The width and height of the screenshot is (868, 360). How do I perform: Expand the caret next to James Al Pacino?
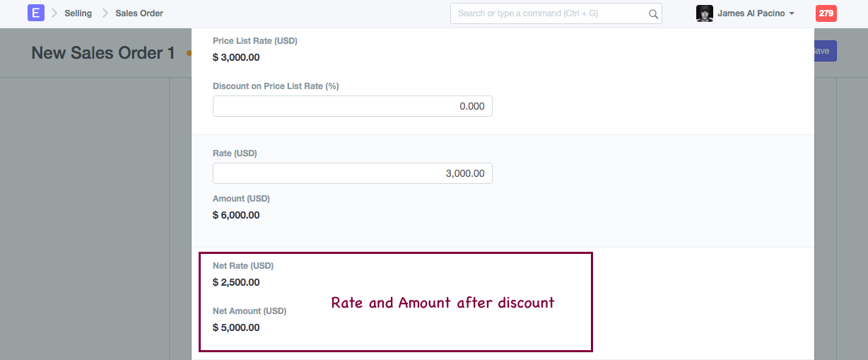[x=792, y=14]
